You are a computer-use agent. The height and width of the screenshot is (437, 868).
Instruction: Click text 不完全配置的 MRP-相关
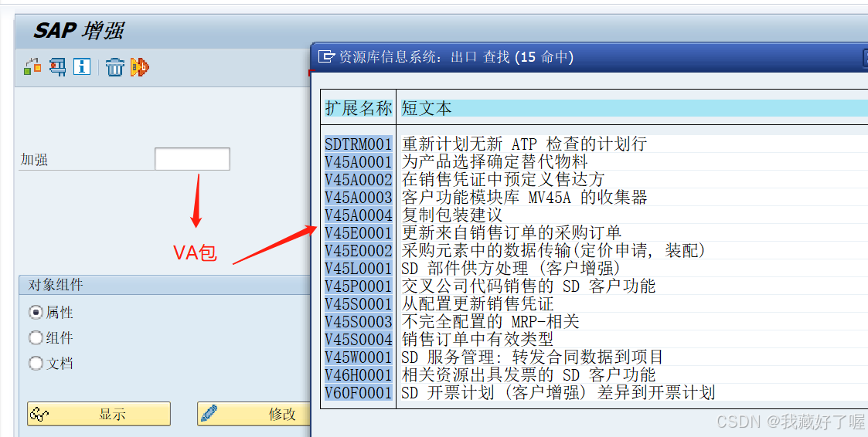point(491,321)
